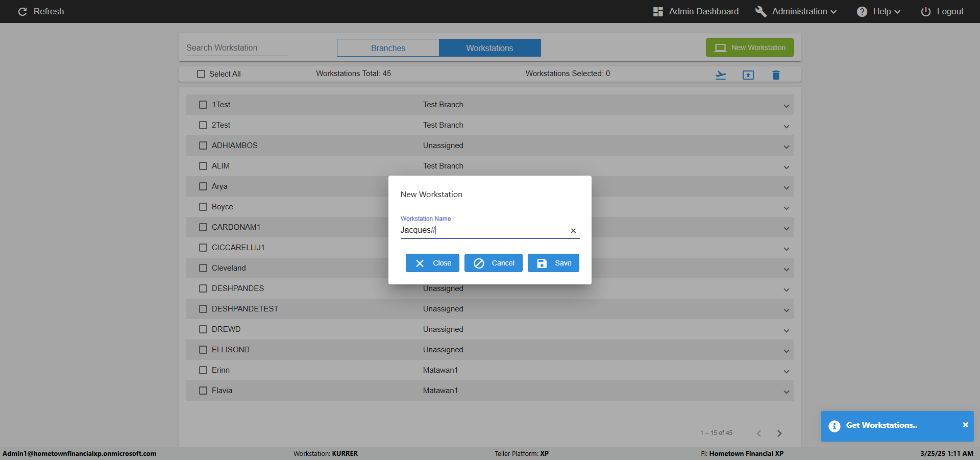980x460 pixels.
Task: Click the New Workstation green button
Action: coord(749,47)
